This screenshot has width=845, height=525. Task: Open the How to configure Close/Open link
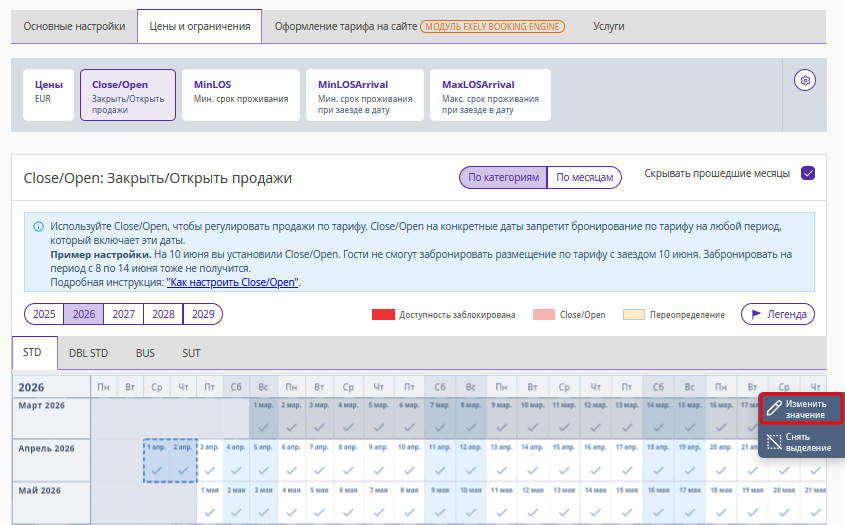(232, 283)
